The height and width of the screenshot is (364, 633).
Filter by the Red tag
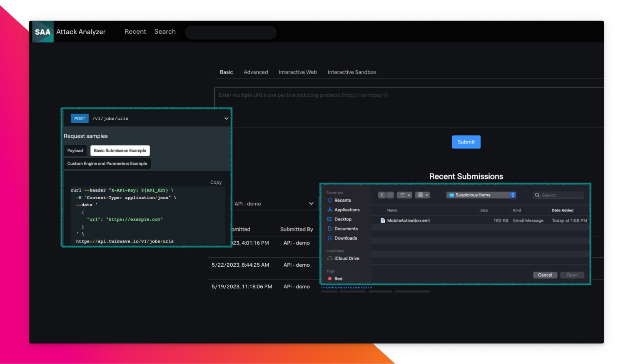tap(335, 279)
